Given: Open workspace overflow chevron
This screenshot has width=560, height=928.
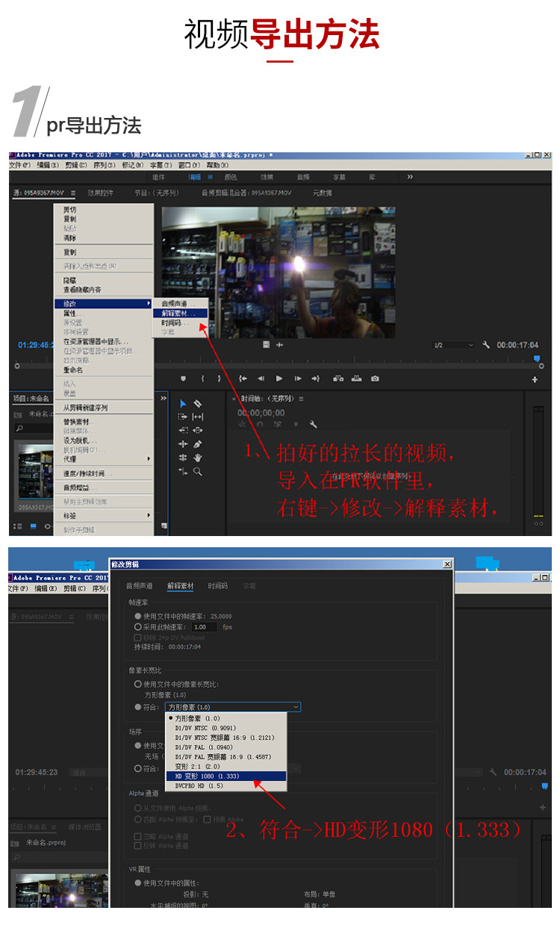Looking at the screenshot, I should 410,177.
